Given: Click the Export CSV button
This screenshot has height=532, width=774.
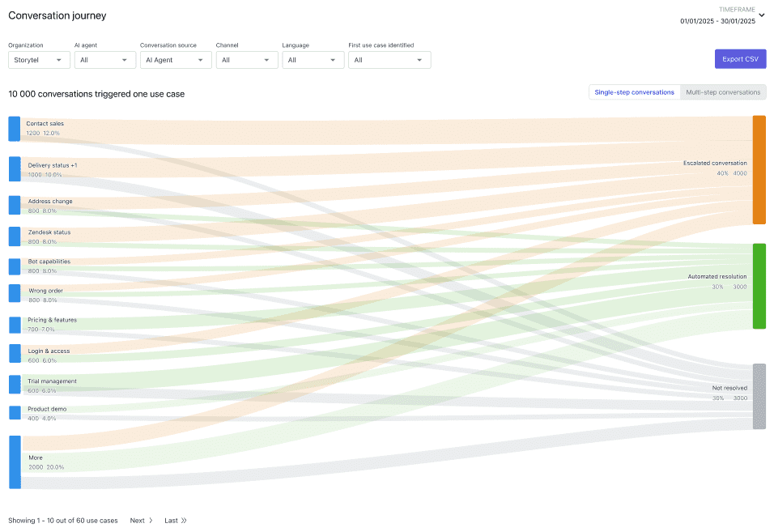Looking at the screenshot, I should (x=741, y=59).
